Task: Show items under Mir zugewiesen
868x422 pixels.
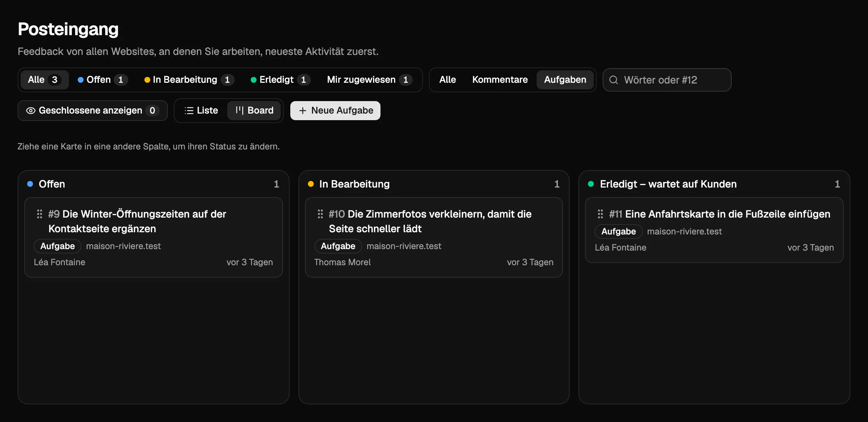Action: tap(369, 80)
